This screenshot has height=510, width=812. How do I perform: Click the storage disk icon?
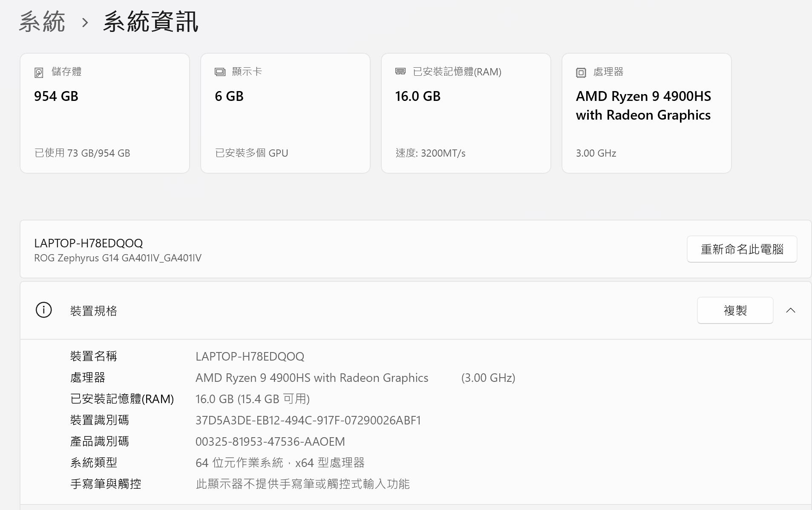pos(39,72)
